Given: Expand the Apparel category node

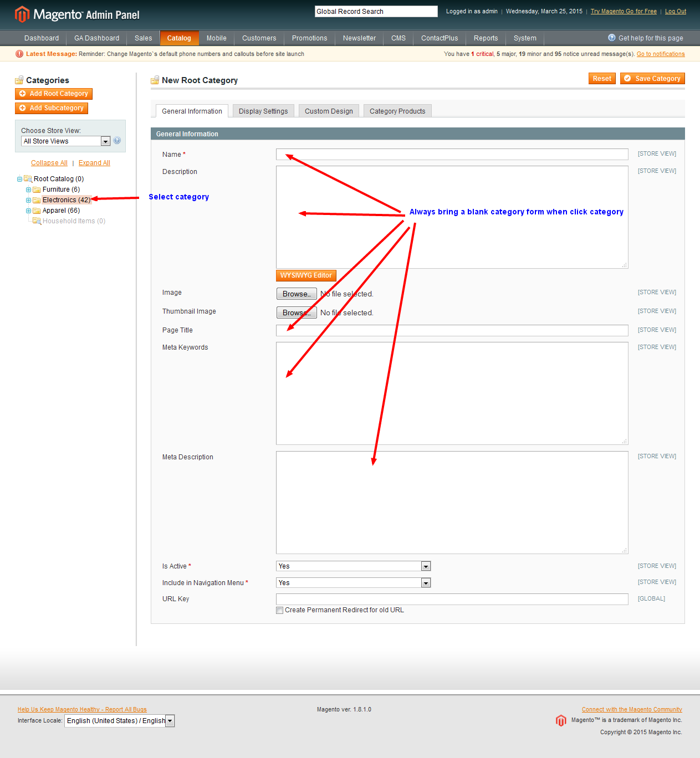Looking at the screenshot, I should (x=28, y=211).
